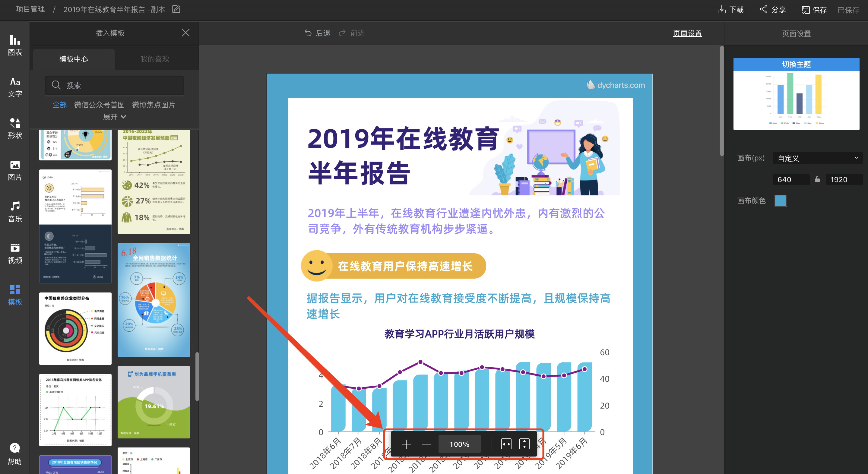This screenshot has width=868, height=474.
Task: Expand the template categories with 展开
Action: point(115,117)
